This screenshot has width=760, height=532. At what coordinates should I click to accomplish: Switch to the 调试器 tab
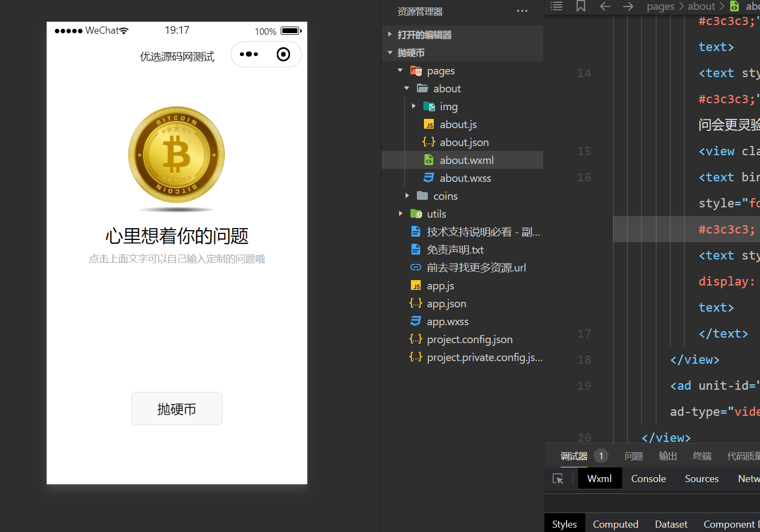point(574,456)
